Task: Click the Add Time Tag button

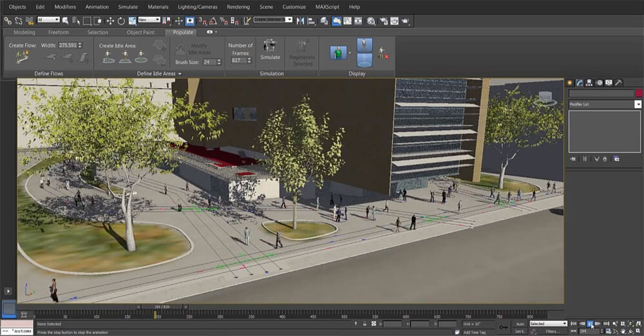Action: tap(475, 332)
